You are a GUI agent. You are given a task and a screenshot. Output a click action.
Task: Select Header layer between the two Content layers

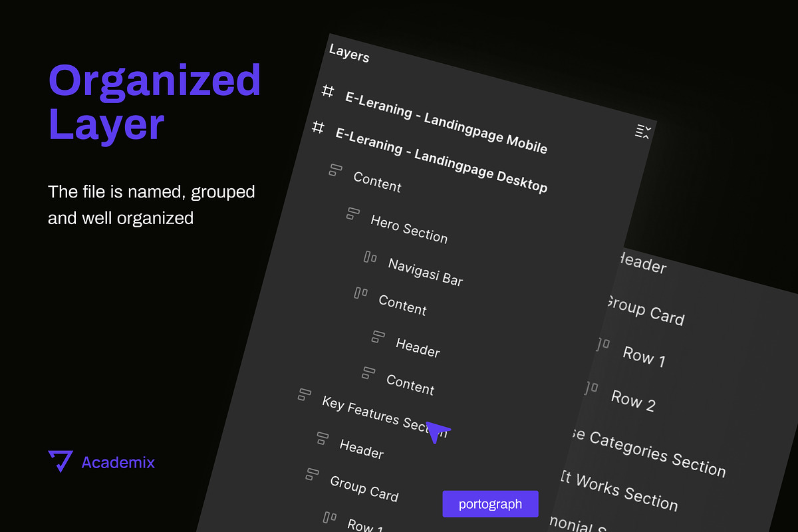[418, 347]
